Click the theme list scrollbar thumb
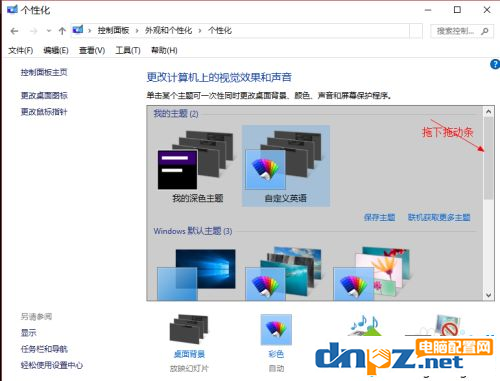This screenshot has height=381, width=500. [489, 158]
